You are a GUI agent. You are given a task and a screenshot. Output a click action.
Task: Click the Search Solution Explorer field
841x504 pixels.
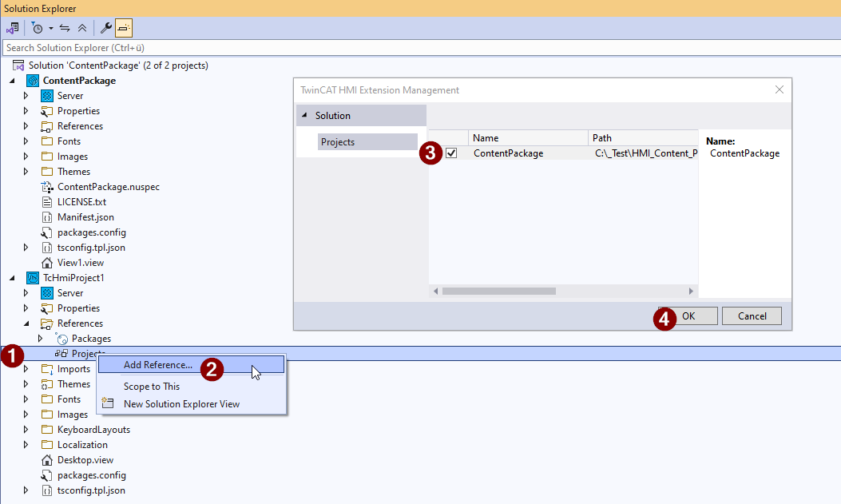pyautogui.click(x=240, y=48)
